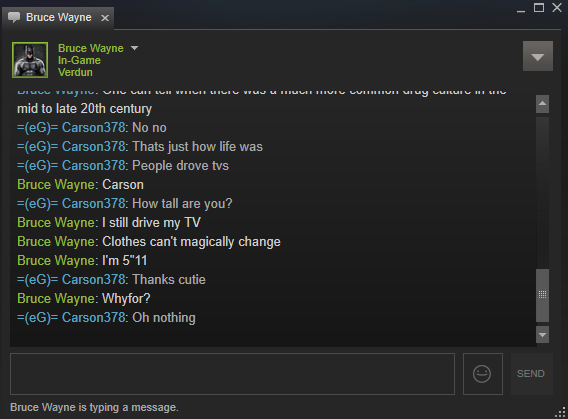Click the chat bubble icon in the tab
The height and width of the screenshot is (419, 568).
14,17
